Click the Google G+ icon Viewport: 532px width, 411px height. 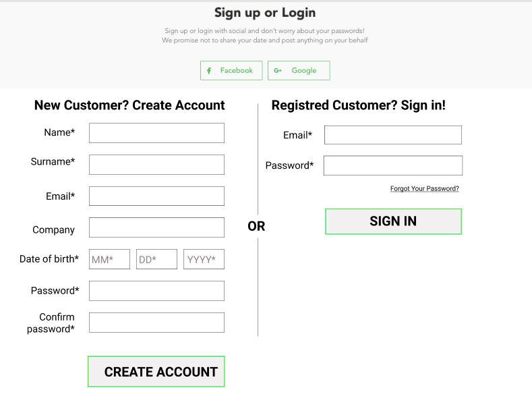coord(278,71)
